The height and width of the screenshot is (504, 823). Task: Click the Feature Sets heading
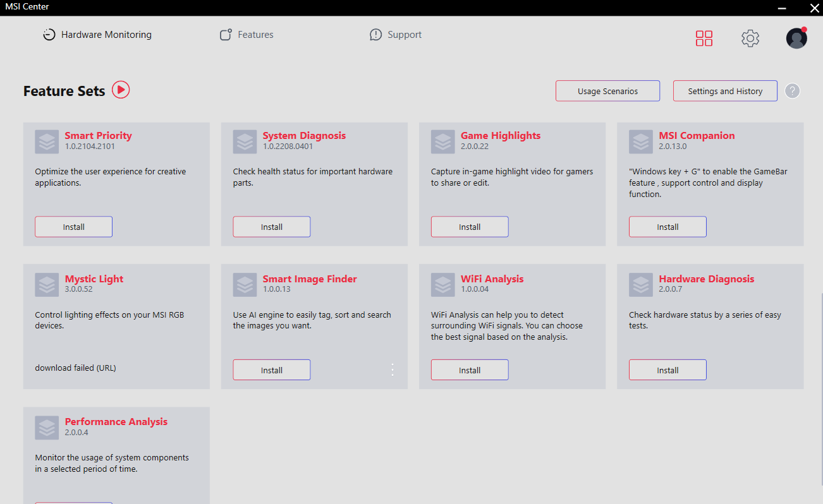(x=64, y=91)
